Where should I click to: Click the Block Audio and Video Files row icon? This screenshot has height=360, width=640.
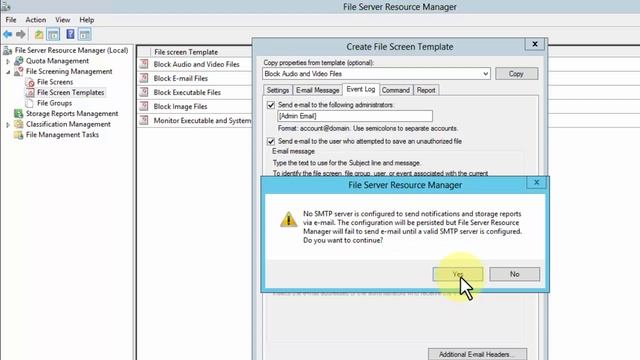coord(144,64)
